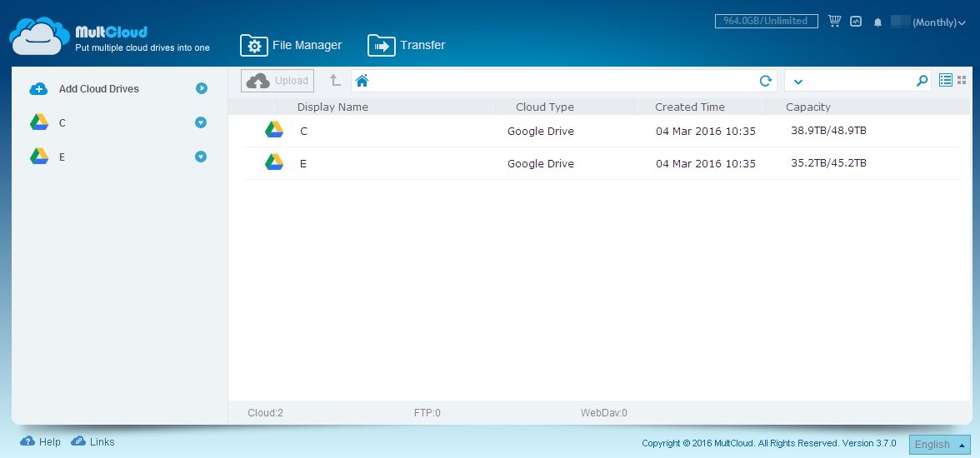The width and height of the screenshot is (980, 458).
Task: Click the MultCloud cloud logo
Action: click(39, 37)
